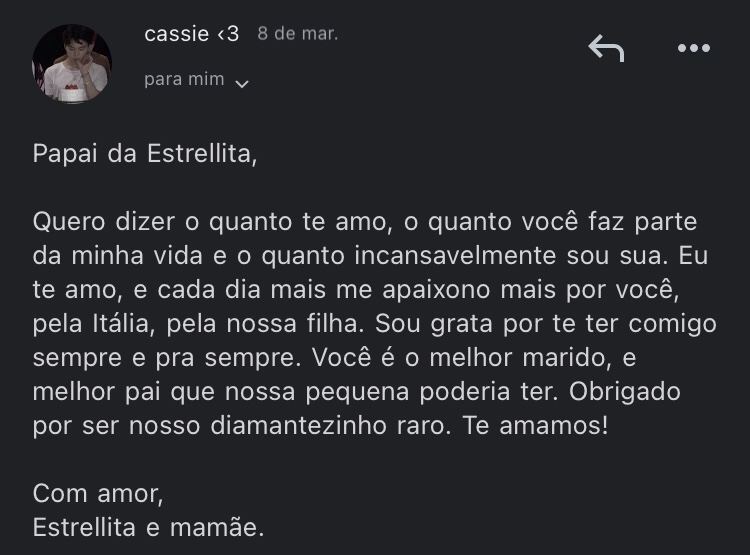The width and height of the screenshot is (750, 555).
Task: Expand recipient details chevron beside 'para mim'
Action: (241, 84)
